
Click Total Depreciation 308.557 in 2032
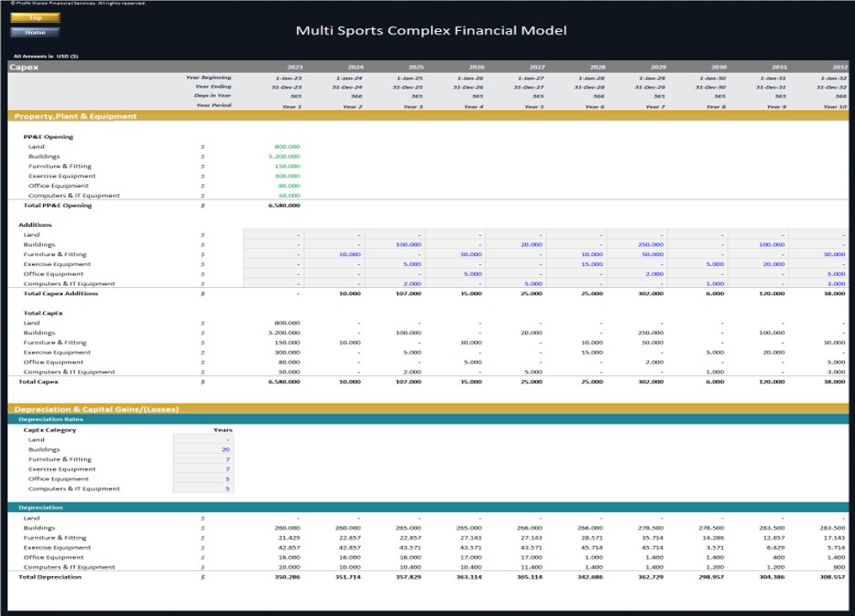832,578
